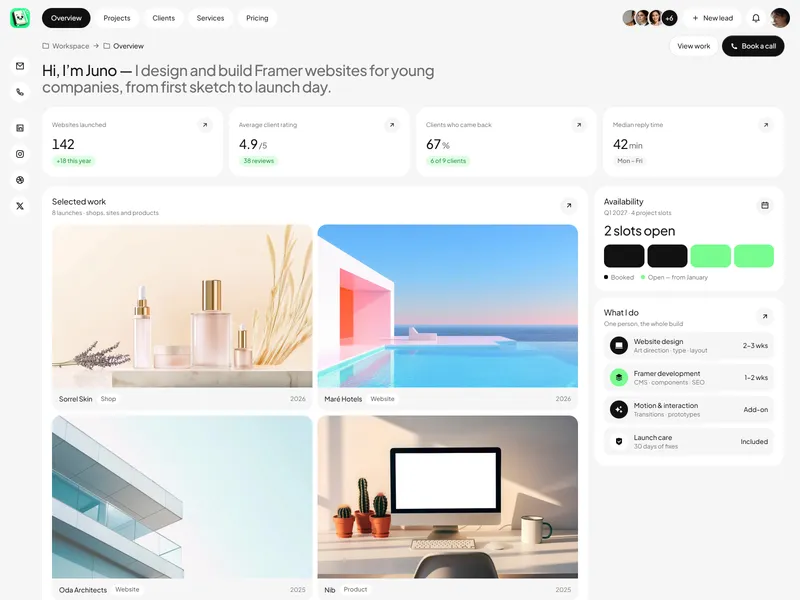
Task: Switch to the Projects tab
Action: 117,18
